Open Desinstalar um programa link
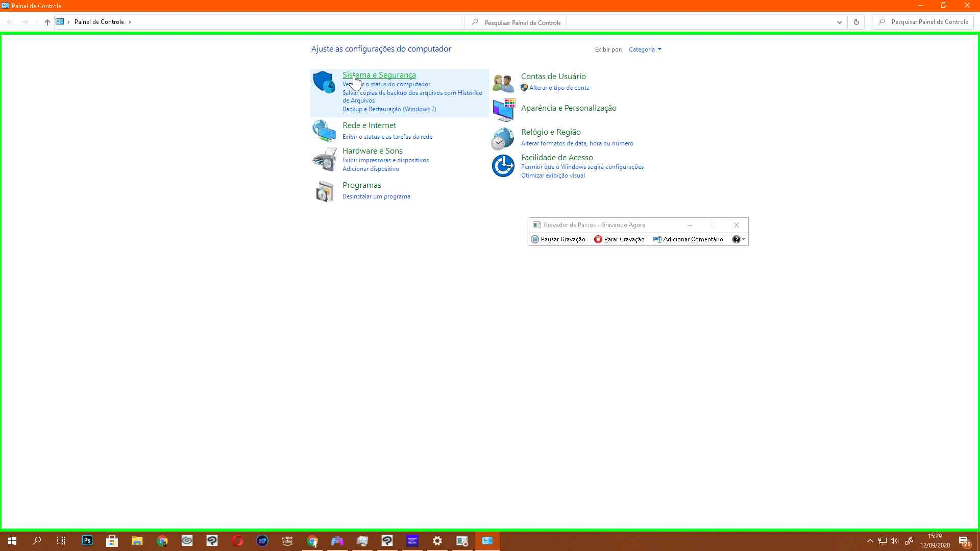 click(x=376, y=196)
